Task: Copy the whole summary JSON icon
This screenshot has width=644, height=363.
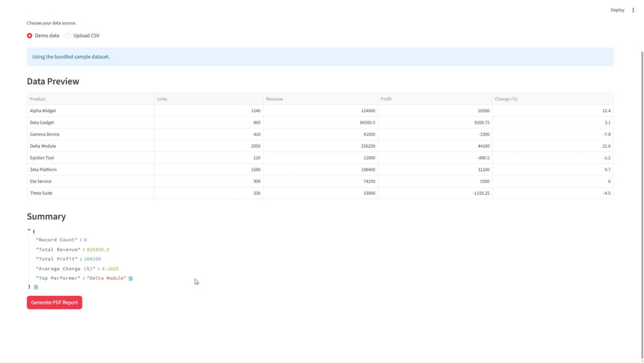Action: [x=36, y=287]
